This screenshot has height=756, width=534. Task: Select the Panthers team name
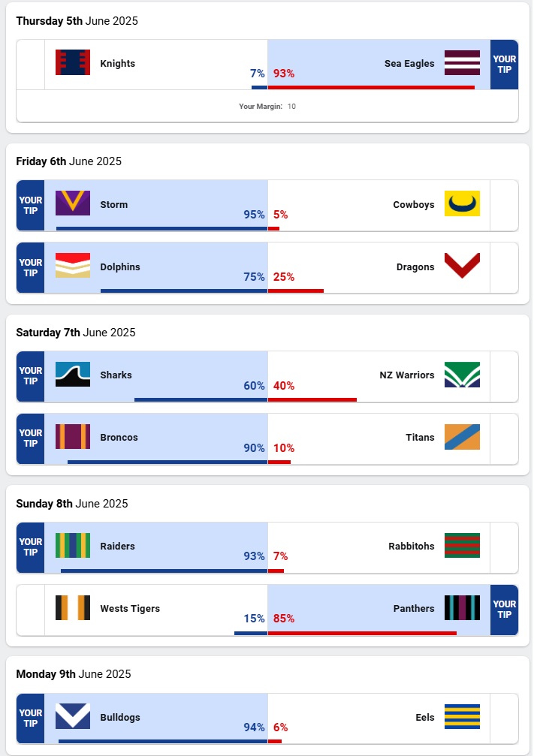413,608
